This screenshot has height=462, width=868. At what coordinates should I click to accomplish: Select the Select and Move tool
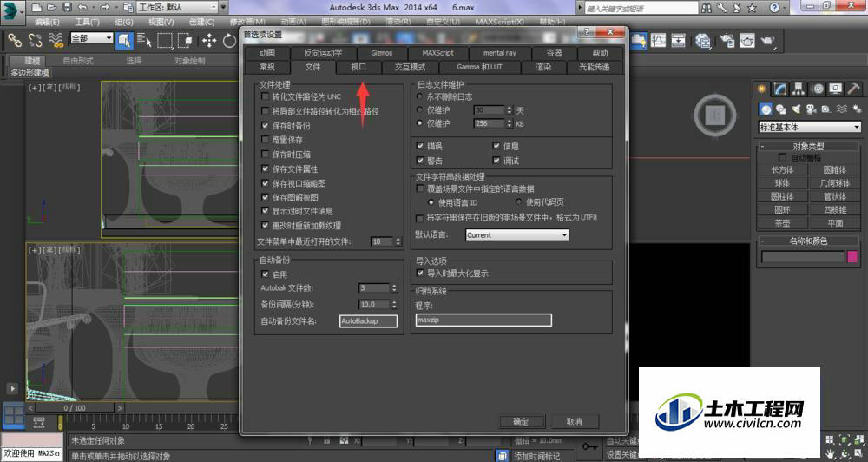208,41
